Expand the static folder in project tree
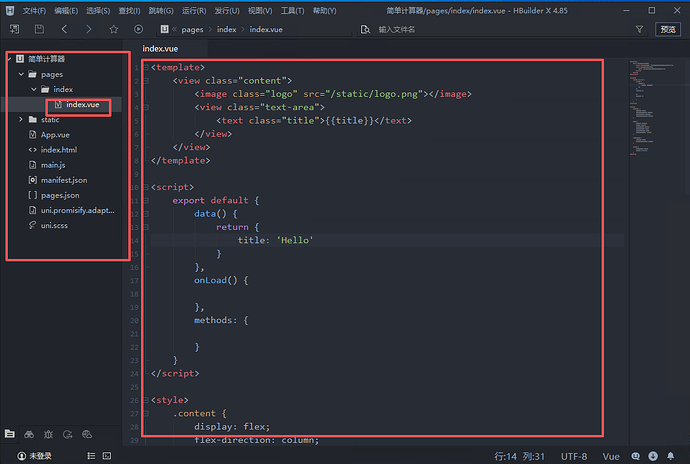Image resolution: width=690 pixels, height=464 pixels. pos(21,120)
